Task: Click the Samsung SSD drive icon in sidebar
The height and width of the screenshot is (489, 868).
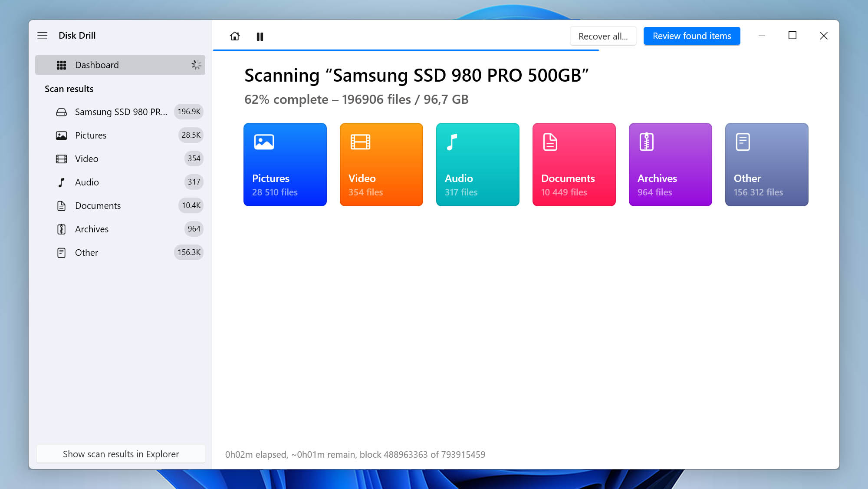Action: point(62,112)
